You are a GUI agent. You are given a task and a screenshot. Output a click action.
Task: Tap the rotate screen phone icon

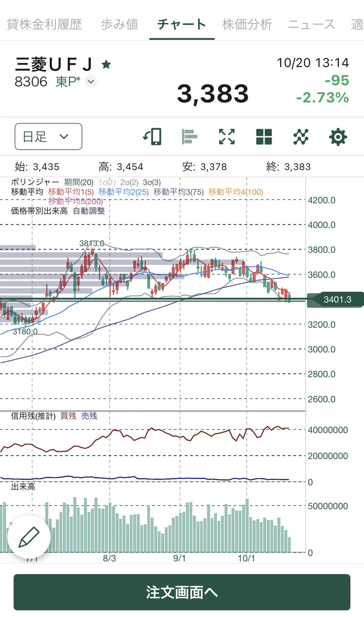[x=152, y=137]
